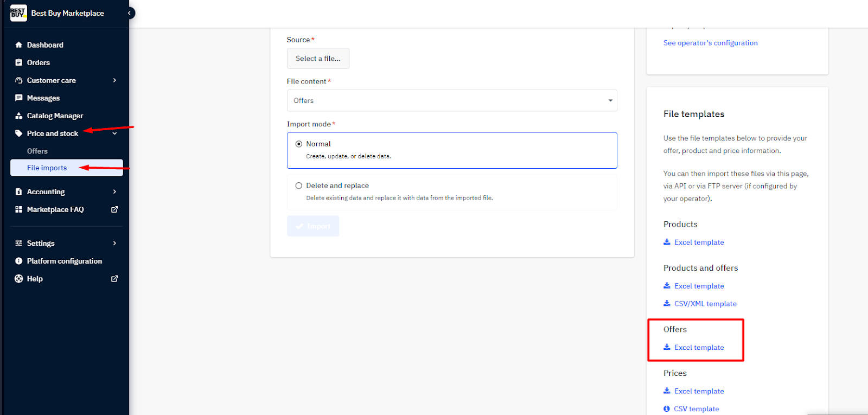Click the Select a file button

click(318, 59)
